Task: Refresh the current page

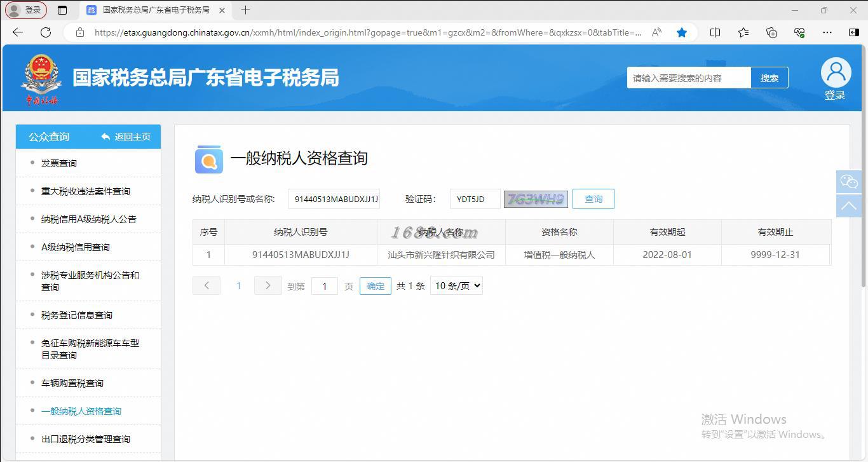Action: point(46,32)
